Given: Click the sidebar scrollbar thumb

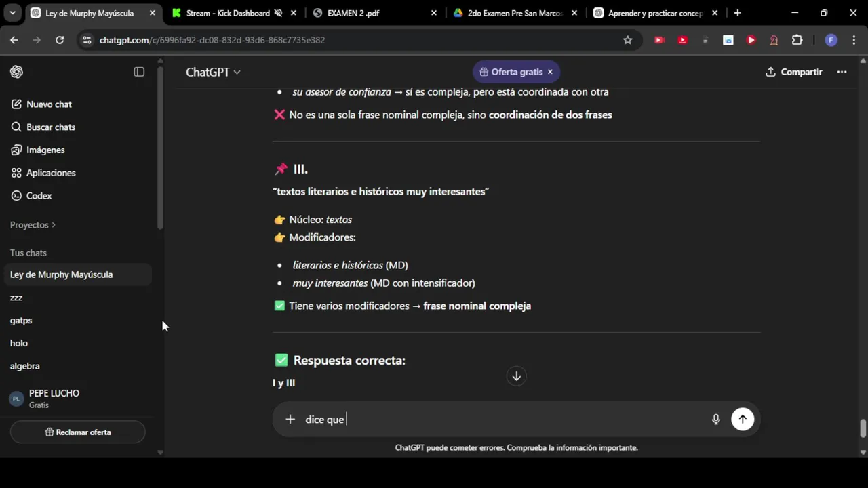Looking at the screenshot, I should [x=160, y=148].
